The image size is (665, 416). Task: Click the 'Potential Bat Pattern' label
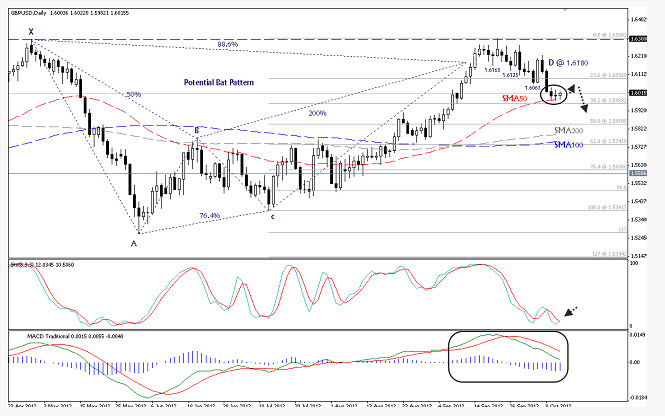pyautogui.click(x=219, y=82)
